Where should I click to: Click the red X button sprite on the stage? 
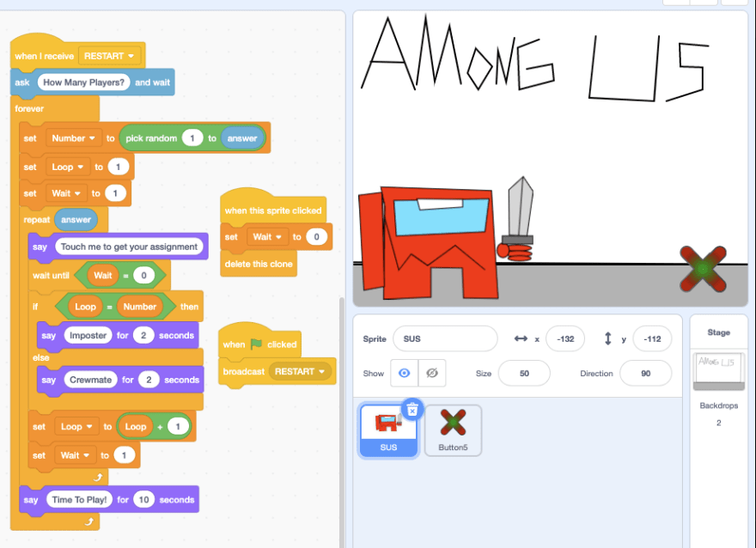pos(703,270)
